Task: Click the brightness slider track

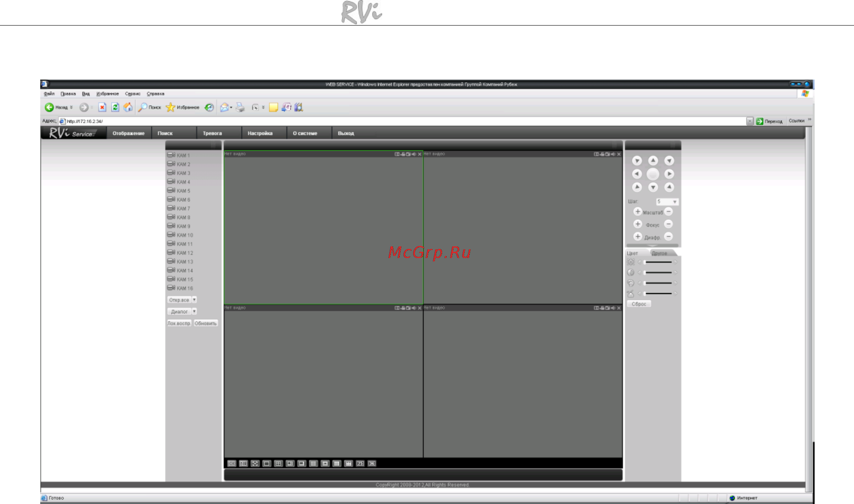Action: click(658, 262)
